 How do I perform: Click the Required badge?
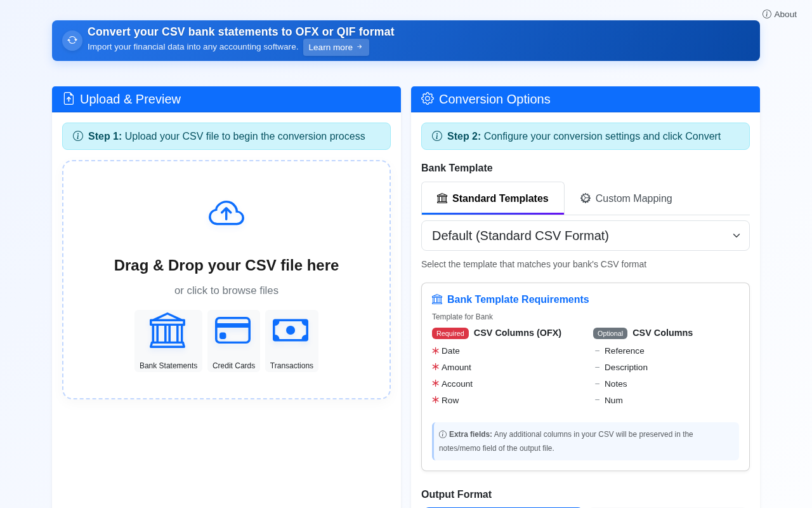click(450, 333)
